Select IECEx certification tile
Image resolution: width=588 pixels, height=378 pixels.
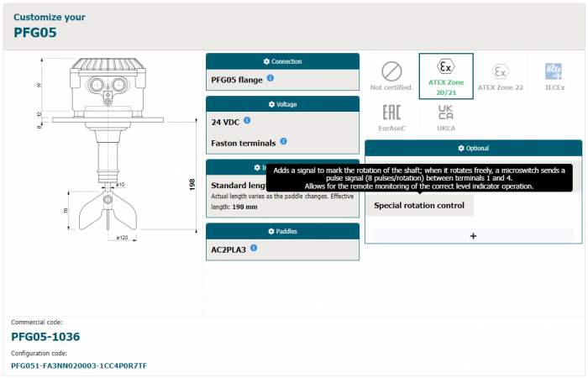pos(554,76)
